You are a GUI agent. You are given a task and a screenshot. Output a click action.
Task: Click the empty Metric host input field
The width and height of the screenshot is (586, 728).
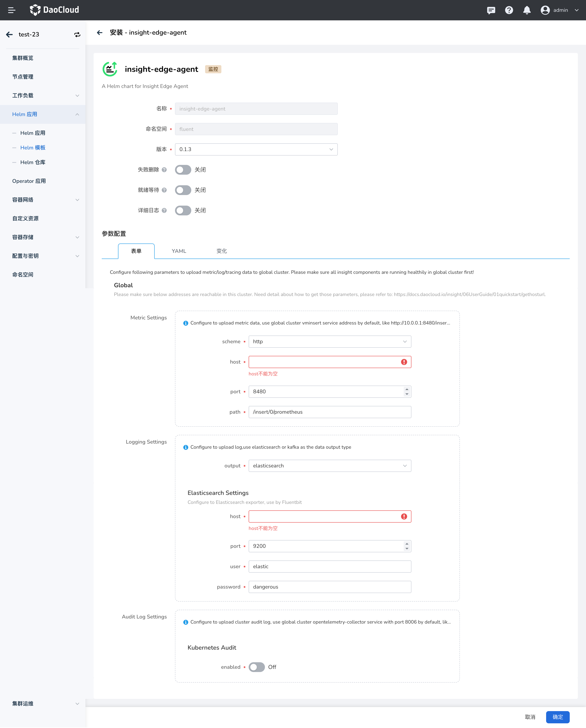click(324, 362)
